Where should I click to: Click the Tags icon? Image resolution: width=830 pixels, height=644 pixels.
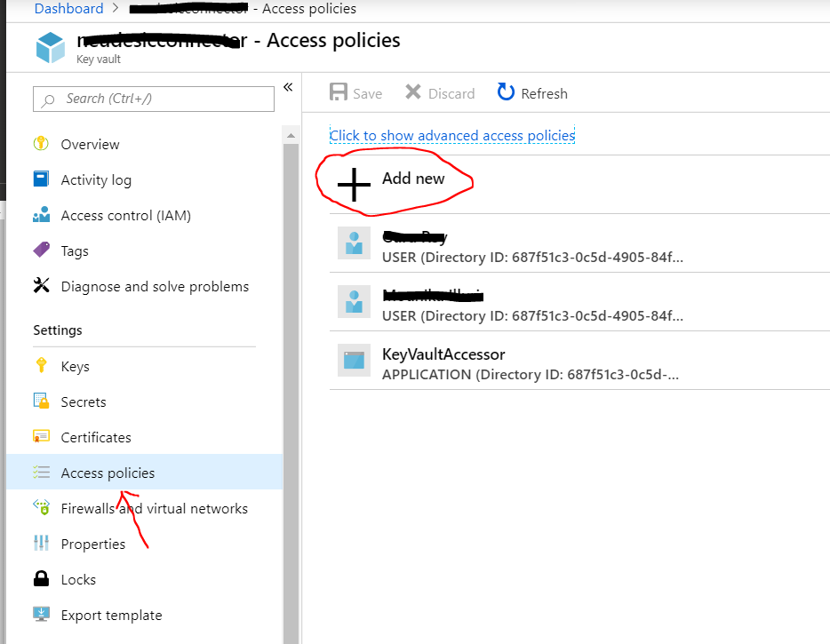pos(41,250)
